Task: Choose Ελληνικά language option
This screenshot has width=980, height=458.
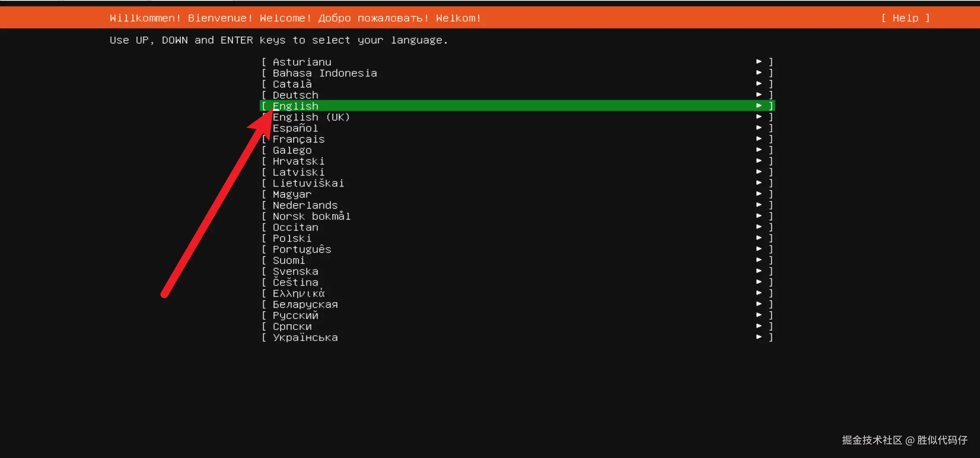Action: [299, 293]
